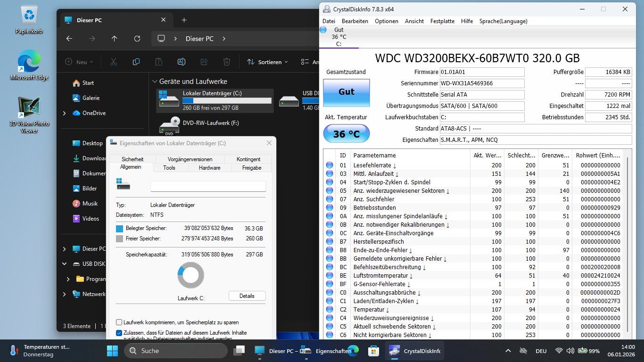The height and width of the screenshot is (362, 644).
Task: Expand the OneDrive tree node
Action: (65, 113)
